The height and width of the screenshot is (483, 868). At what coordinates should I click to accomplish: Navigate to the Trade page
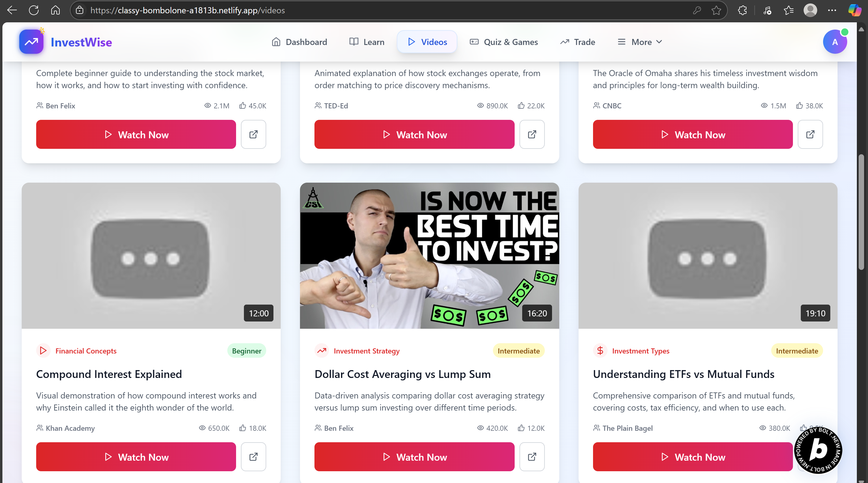577,42
